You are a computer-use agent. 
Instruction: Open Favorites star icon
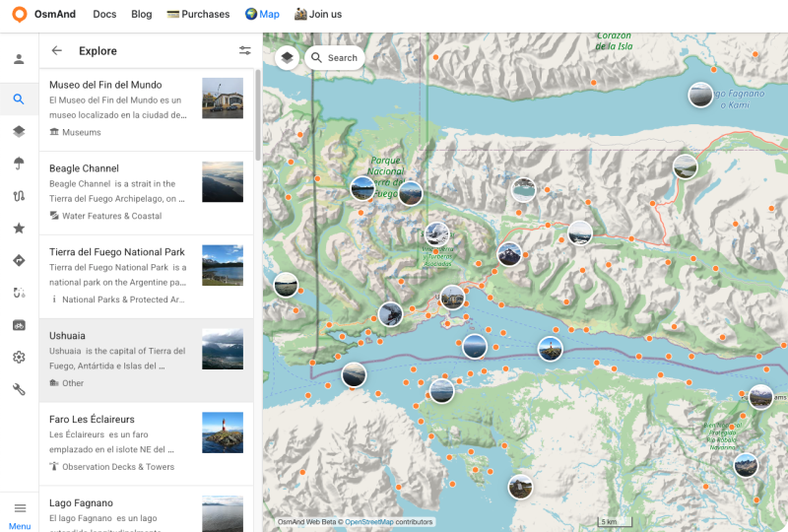19,229
